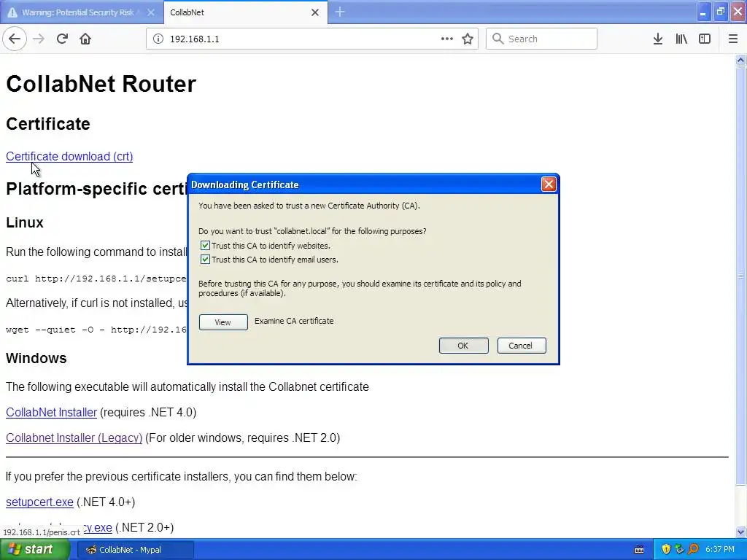Go back to previous page
Screen dimensions: 747x560
(x=15, y=39)
